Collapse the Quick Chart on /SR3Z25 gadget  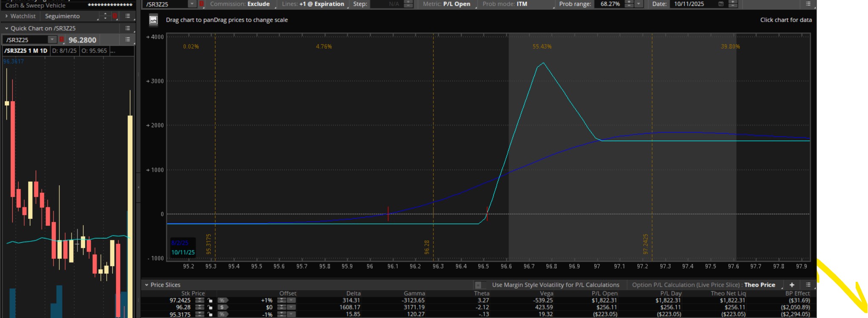(6, 28)
